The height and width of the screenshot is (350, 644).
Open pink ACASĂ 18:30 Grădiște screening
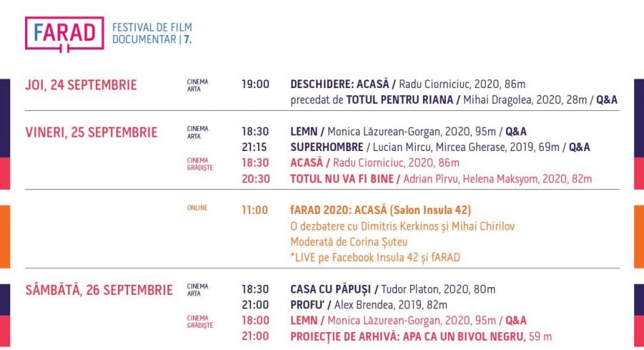tap(374, 162)
